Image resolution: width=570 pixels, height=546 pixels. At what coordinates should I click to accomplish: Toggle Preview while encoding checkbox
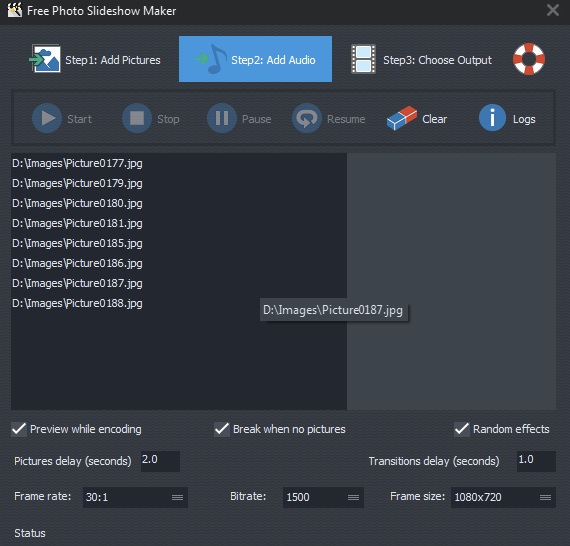coord(19,429)
